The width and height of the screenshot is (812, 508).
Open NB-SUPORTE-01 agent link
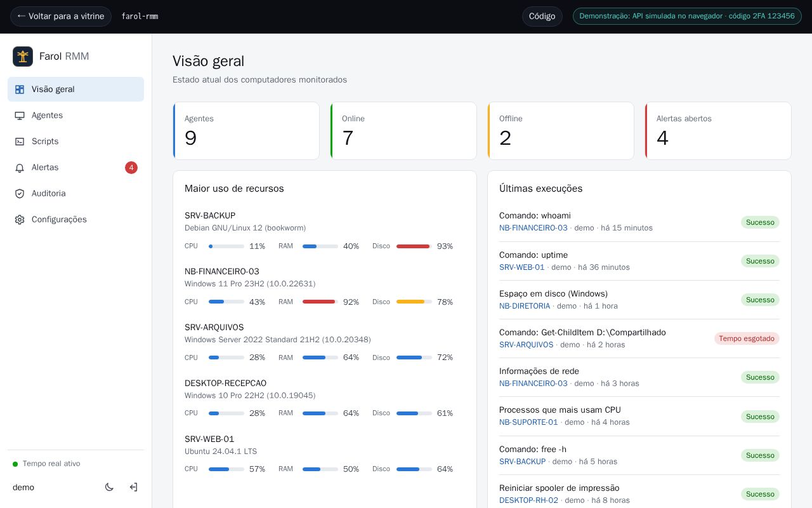pos(528,422)
